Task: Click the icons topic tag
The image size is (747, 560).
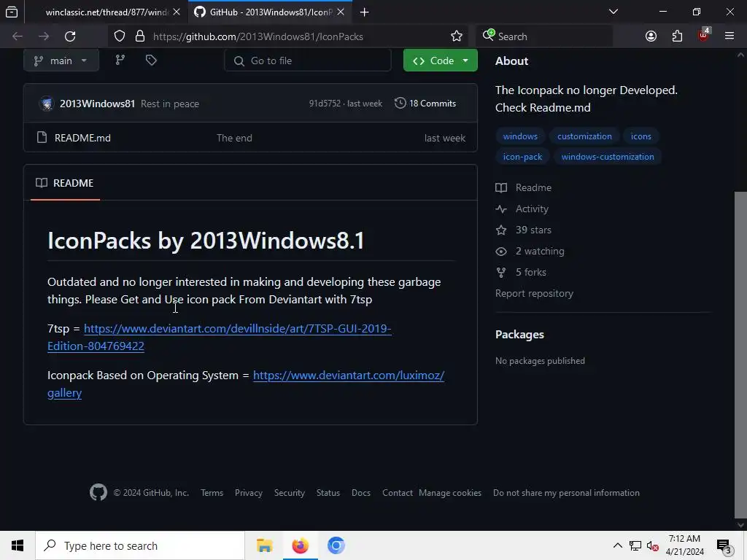Action: (x=640, y=136)
